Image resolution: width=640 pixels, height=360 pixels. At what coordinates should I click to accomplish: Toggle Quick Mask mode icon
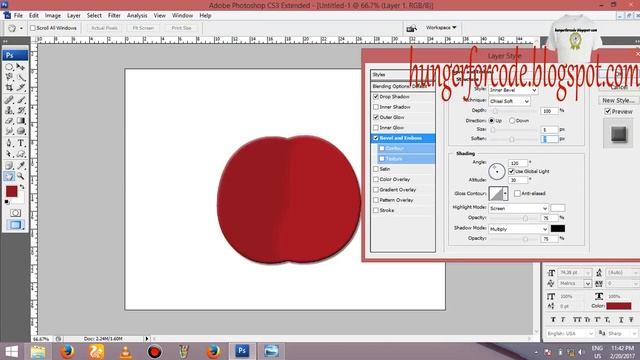pyautogui.click(x=15, y=213)
